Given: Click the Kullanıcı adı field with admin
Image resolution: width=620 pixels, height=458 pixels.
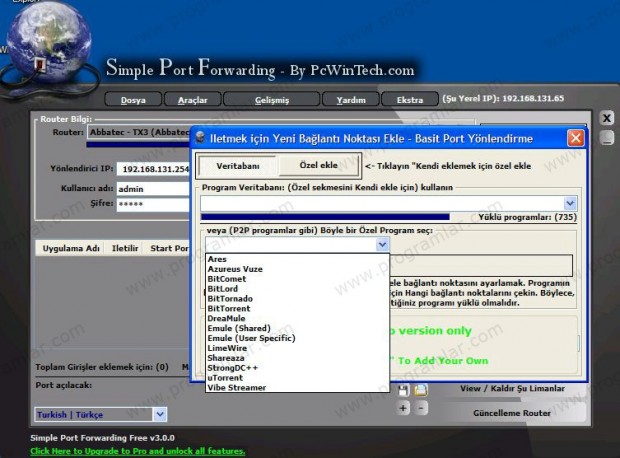Looking at the screenshot, I should pyautogui.click(x=153, y=189).
